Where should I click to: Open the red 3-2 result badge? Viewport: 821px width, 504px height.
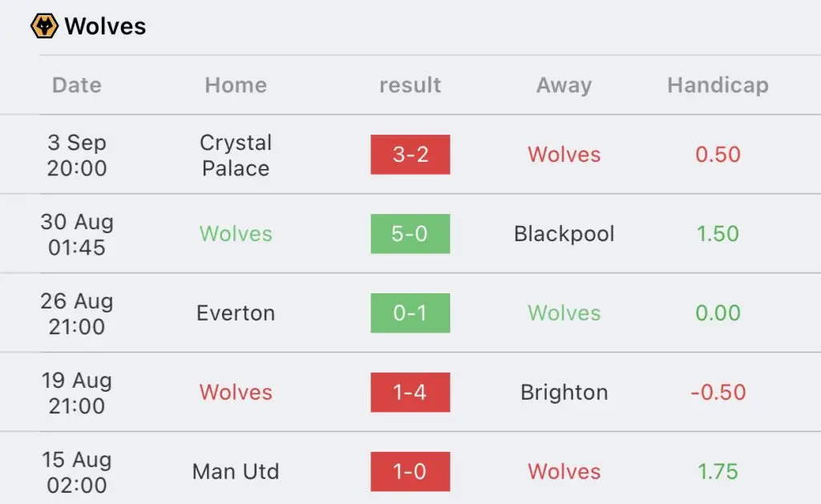pos(410,155)
